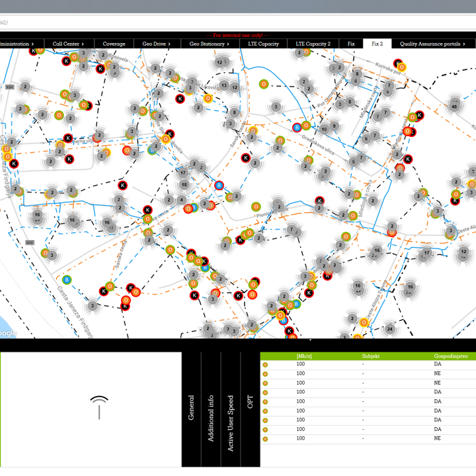Click the first row's orange marker icon
This screenshot has width=476, height=476.
pos(265,364)
